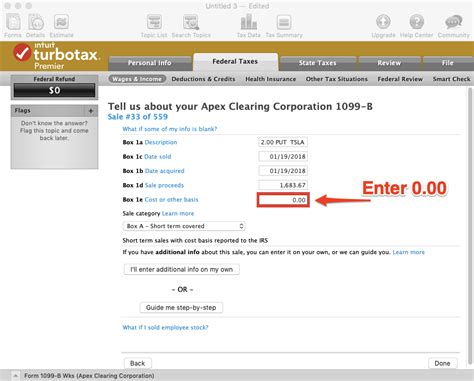Open the Search Topics icon
474x381 pixels.
(191, 23)
